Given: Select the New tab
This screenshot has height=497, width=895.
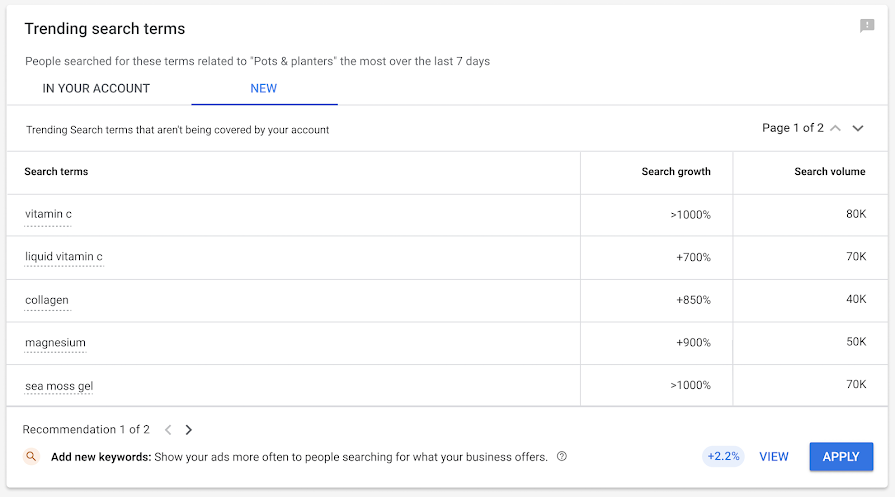Looking at the screenshot, I should click(264, 88).
